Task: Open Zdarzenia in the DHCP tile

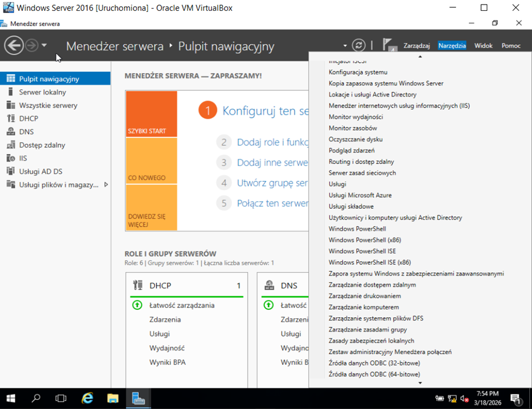Action: [165, 319]
